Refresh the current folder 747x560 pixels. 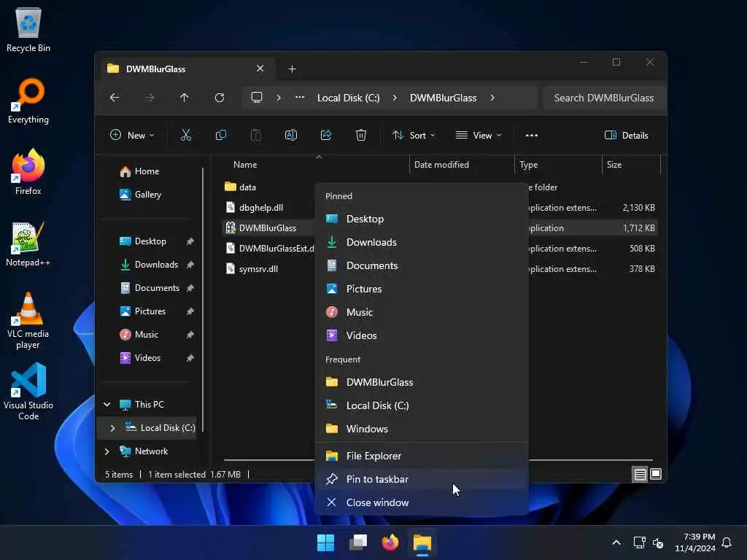(219, 98)
